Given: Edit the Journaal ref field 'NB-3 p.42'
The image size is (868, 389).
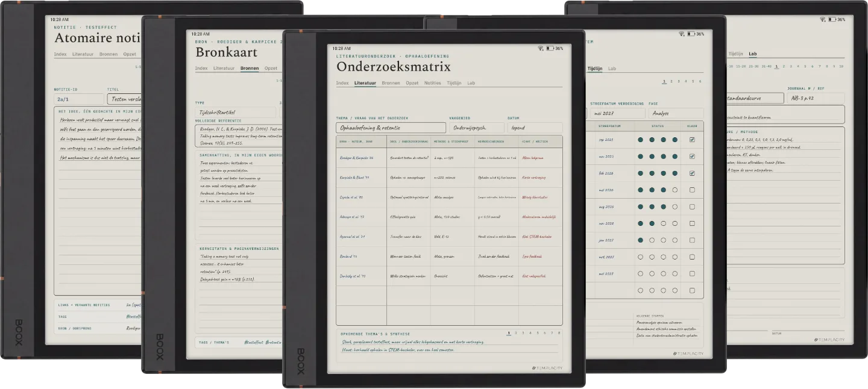Looking at the screenshot, I should pos(816,98).
